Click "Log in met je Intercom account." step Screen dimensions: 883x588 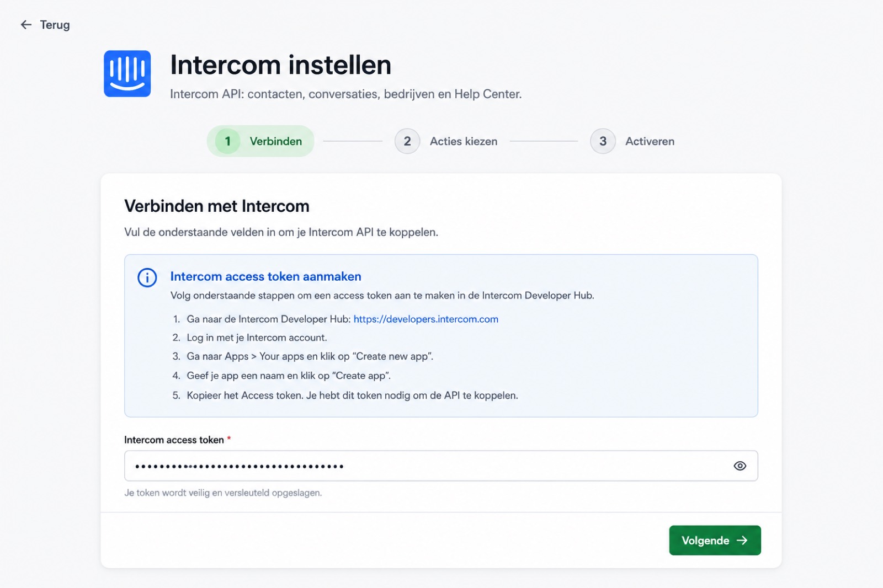257,338
